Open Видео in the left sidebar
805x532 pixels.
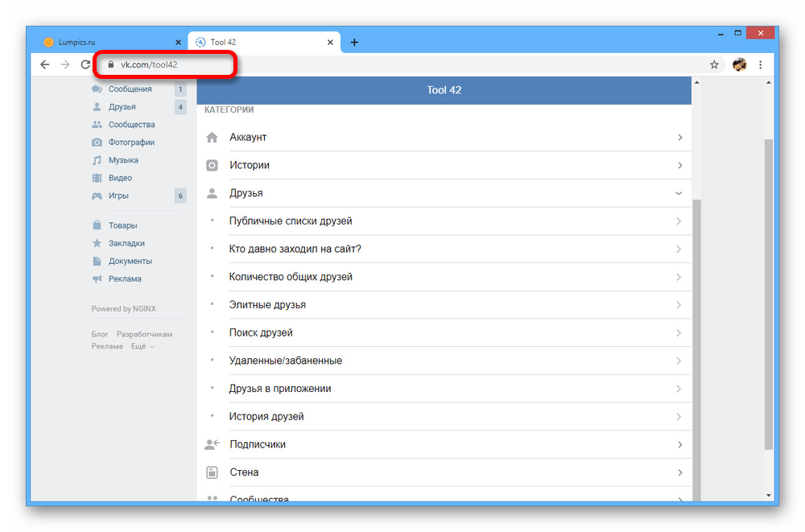coord(120,178)
